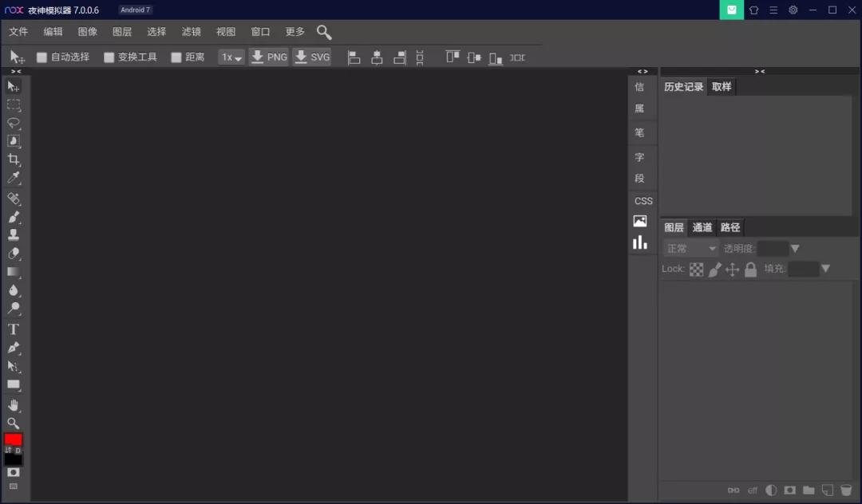Switch to the 通道 tab

pyautogui.click(x=702, y=227)
